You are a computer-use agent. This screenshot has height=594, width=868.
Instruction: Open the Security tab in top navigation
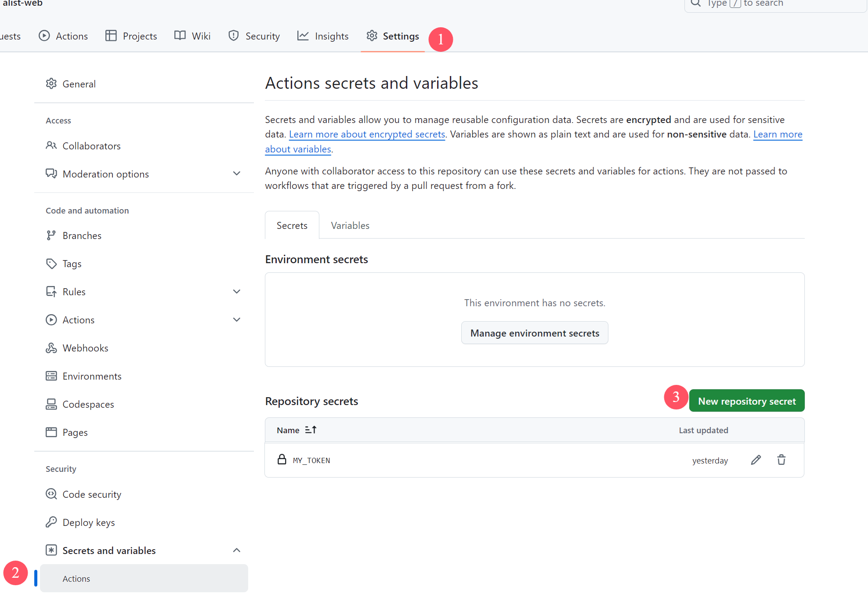(254, 36)
